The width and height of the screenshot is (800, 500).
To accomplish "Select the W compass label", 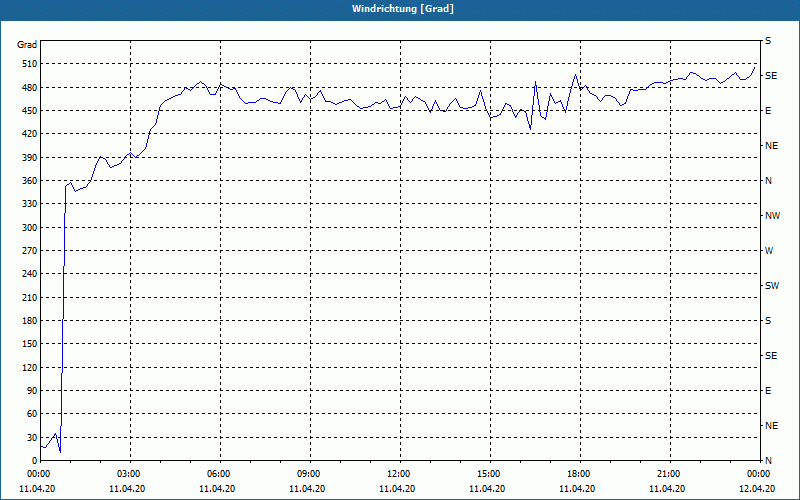I will pos(769,251).
